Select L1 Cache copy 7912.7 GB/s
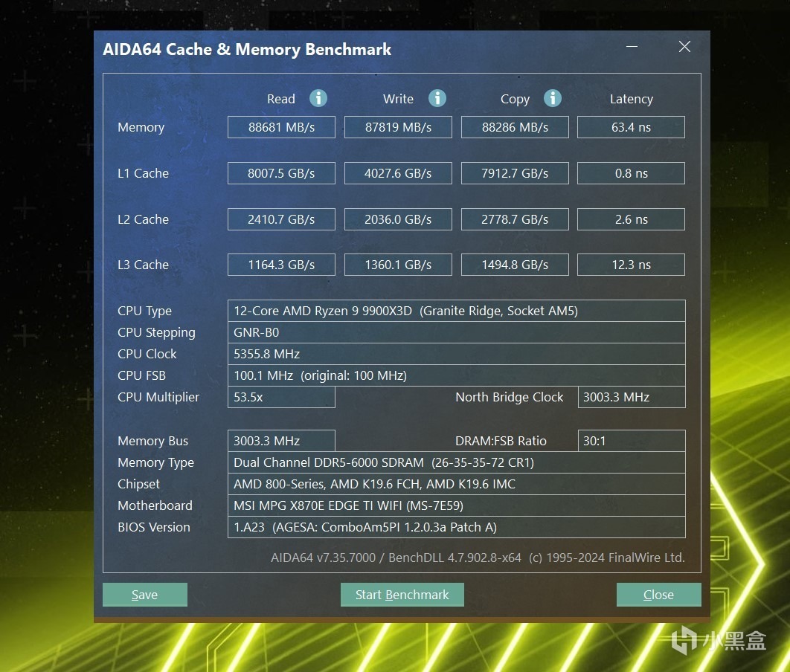 (x=515, y=173)
